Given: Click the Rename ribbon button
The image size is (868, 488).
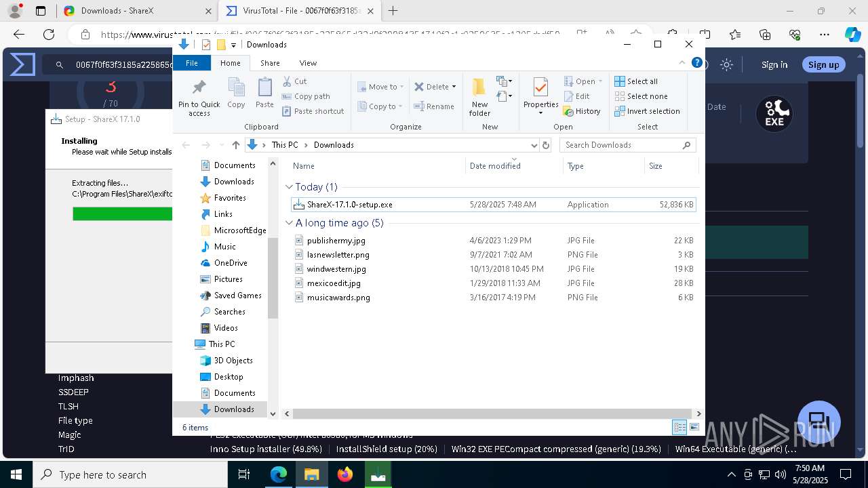Looking at the screenshot, I should (x=434, y=106).
